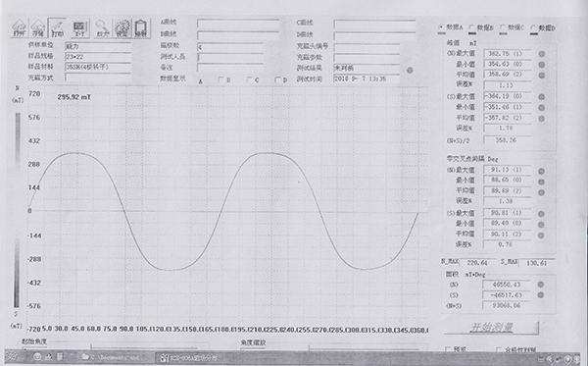This screenshot has width=588, height=366.
Task: Click the 打开 (Open) toolbar icon
Action: click(20, 28)
